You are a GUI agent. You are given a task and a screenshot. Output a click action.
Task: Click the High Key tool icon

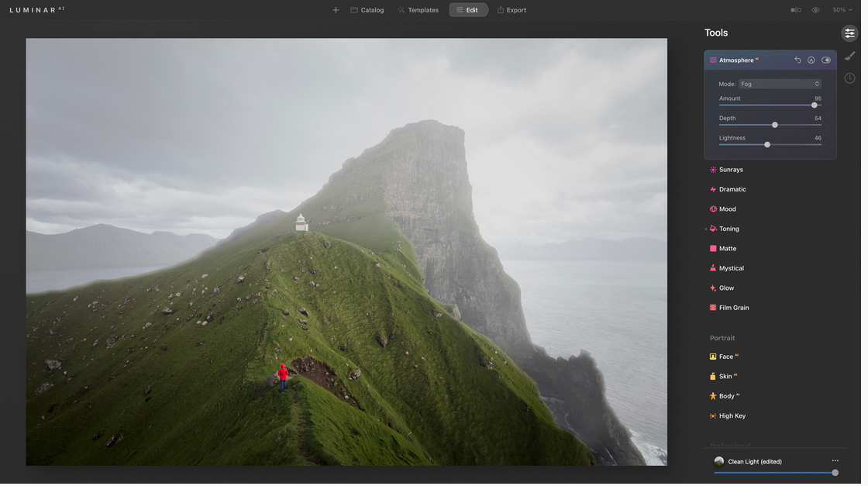713,416
